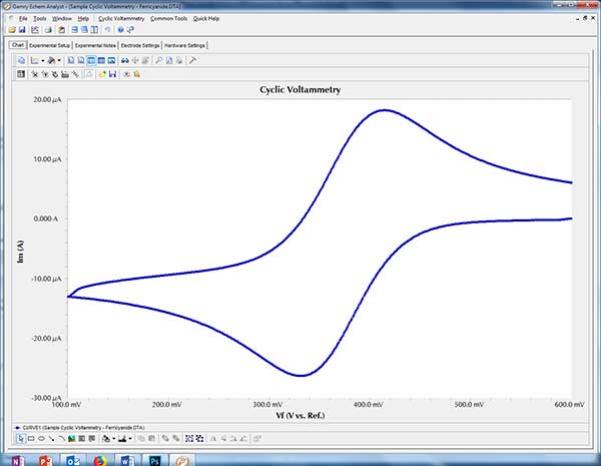Open the Help menu

(x=83, y=18)
